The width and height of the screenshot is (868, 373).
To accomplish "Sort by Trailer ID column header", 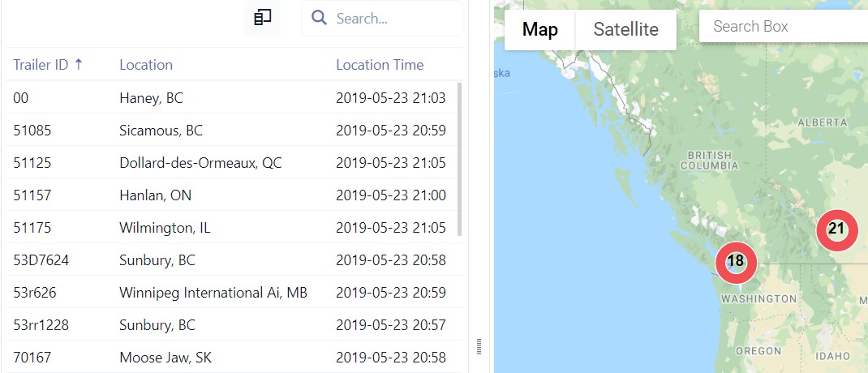I will (x=41, y=65).
